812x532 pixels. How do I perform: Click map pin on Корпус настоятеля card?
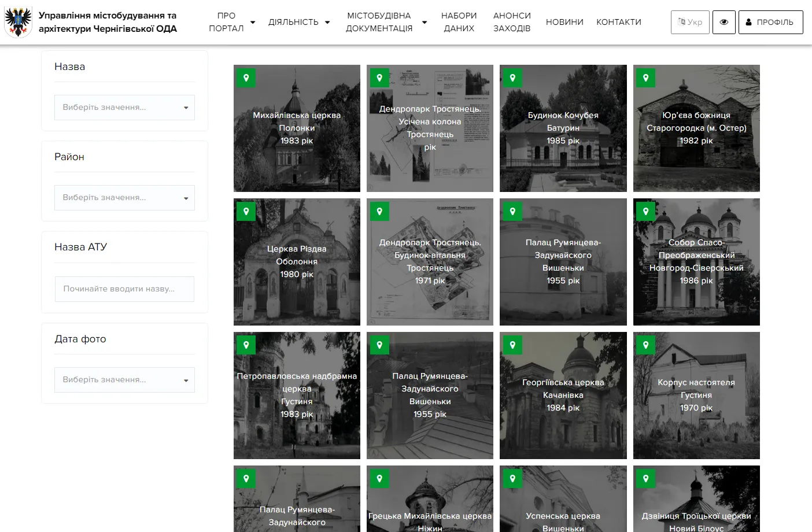646,345
